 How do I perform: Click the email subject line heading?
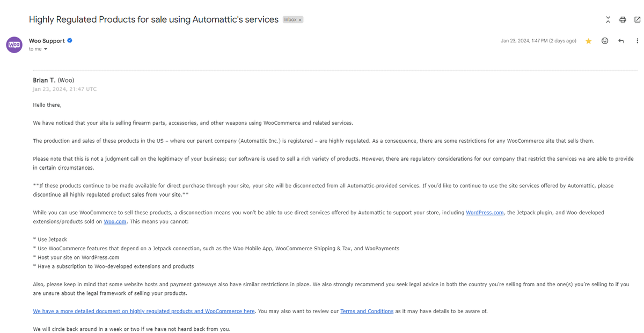tap(153, 19)
